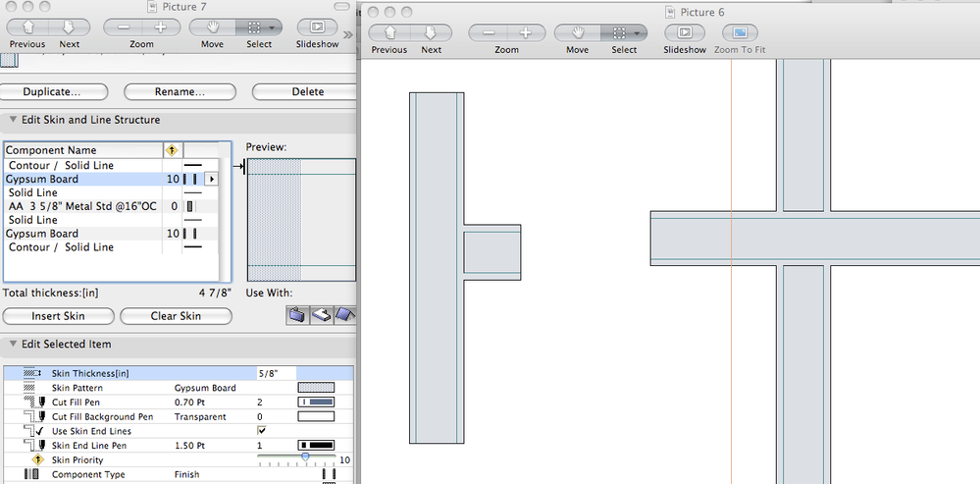The width and height of the screenshot is (980, 484).
Task: Show toolbar overflow chevron in Picture 7
Action: coord(348,35)
